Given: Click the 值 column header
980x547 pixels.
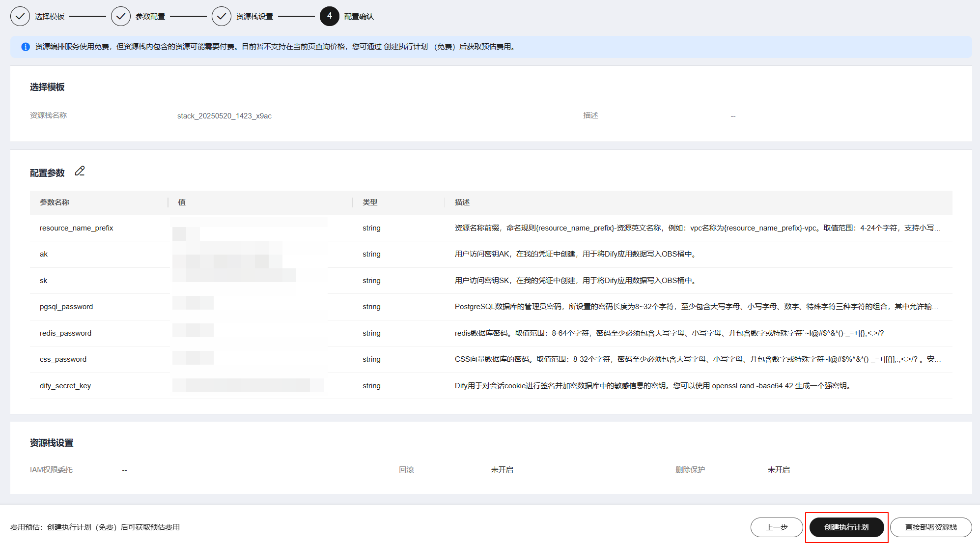Looking at the screenshot, I should click(182, 202).
